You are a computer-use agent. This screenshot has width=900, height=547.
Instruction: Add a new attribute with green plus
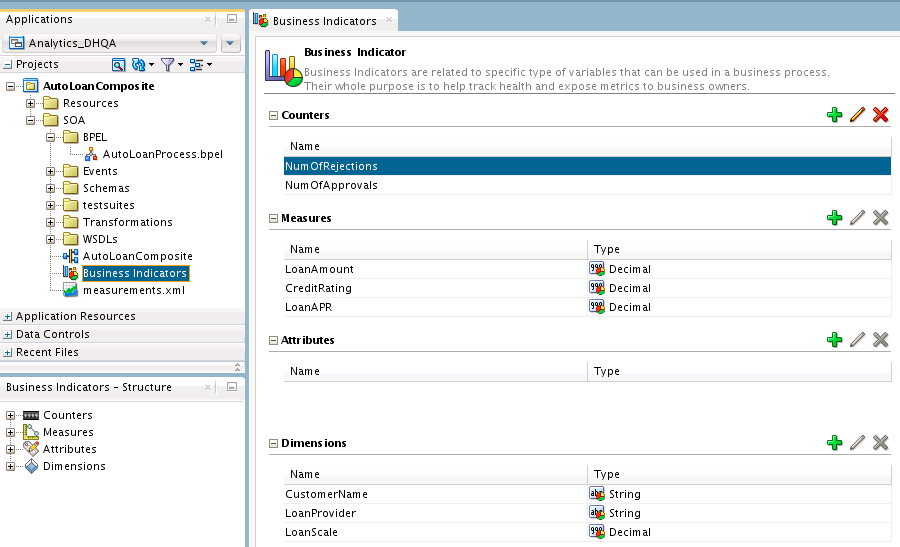click(x=835, y=340)
